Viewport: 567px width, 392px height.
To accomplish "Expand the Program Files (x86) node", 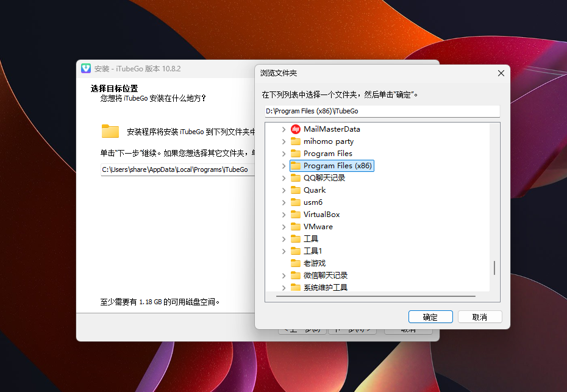I will click(x=284, y=166).
